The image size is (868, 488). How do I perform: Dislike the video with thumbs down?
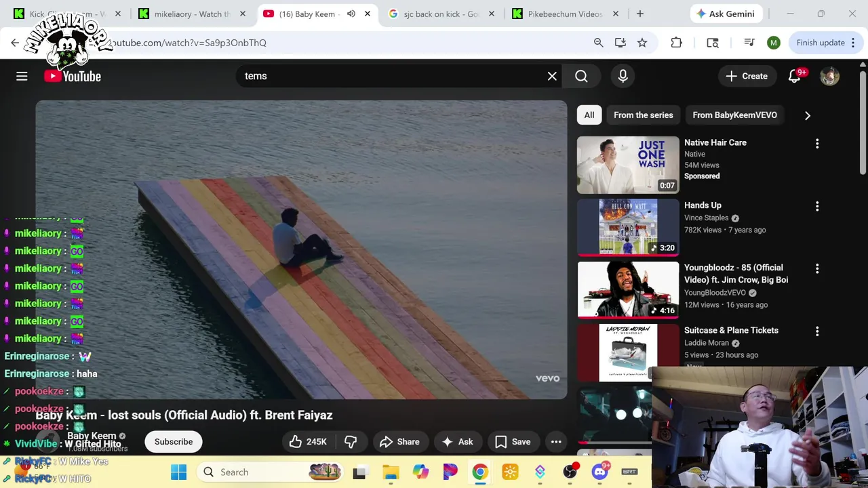pyautogui.click(x=351, y=441)
